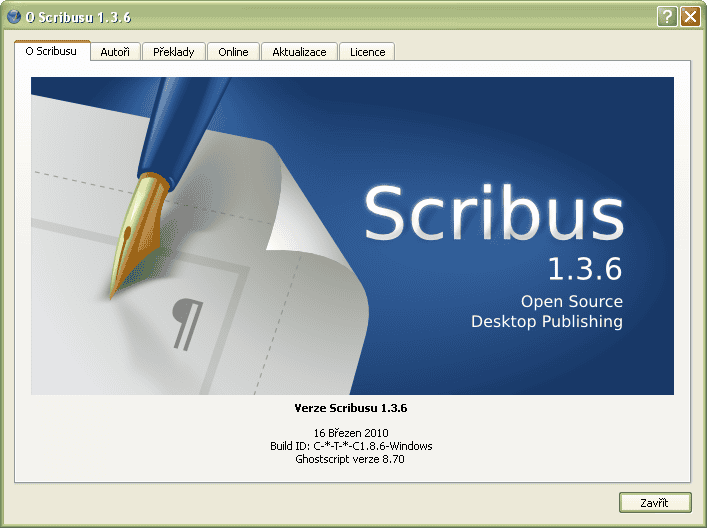This screenshot has height=528, width=707.
Task: Click the Ghostscript verze 8.70 line
Action: (350, 459)
